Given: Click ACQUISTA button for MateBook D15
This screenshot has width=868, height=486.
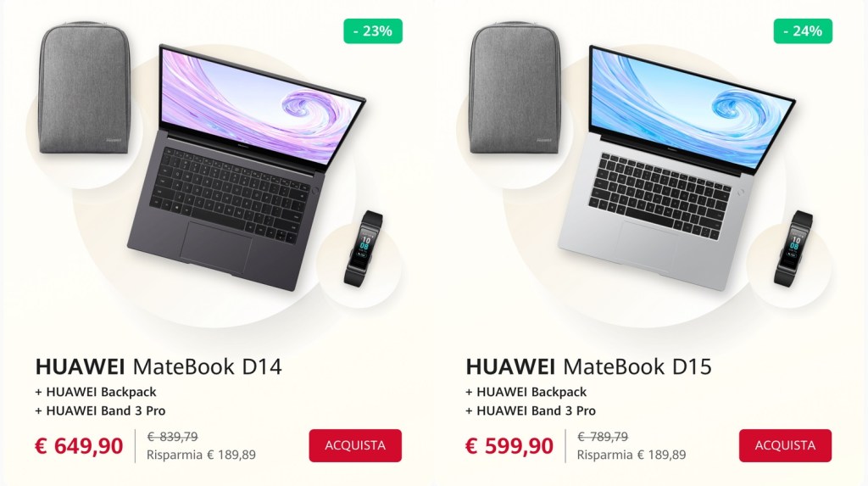Looking at the screenshot, I should (785, 445).
